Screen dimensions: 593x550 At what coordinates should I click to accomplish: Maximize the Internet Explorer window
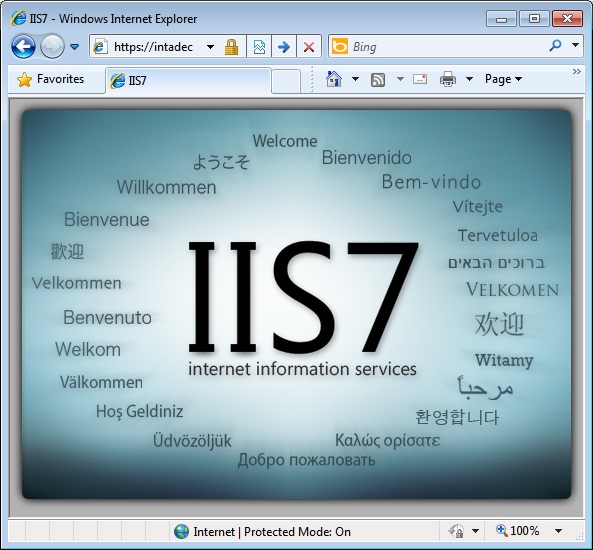[534, 19]
